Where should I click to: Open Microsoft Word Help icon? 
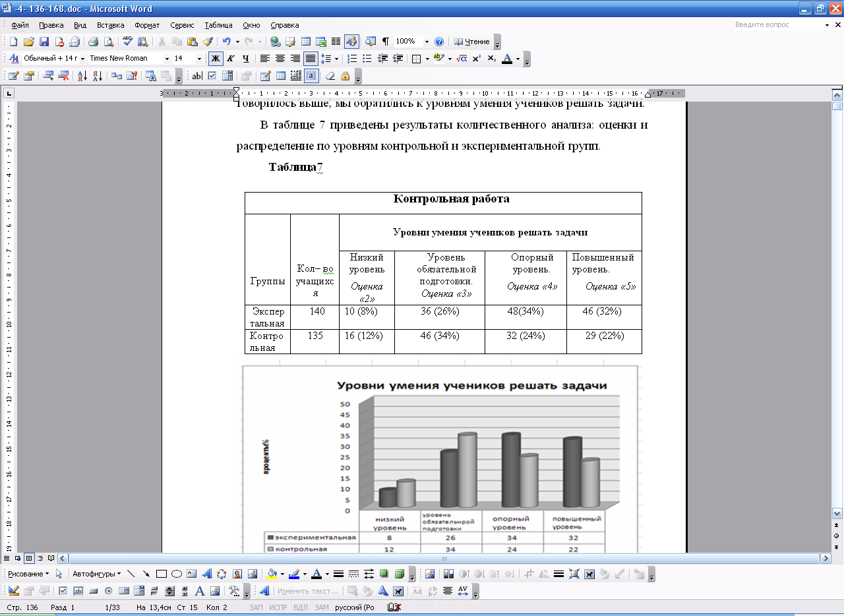coord(440,42)
